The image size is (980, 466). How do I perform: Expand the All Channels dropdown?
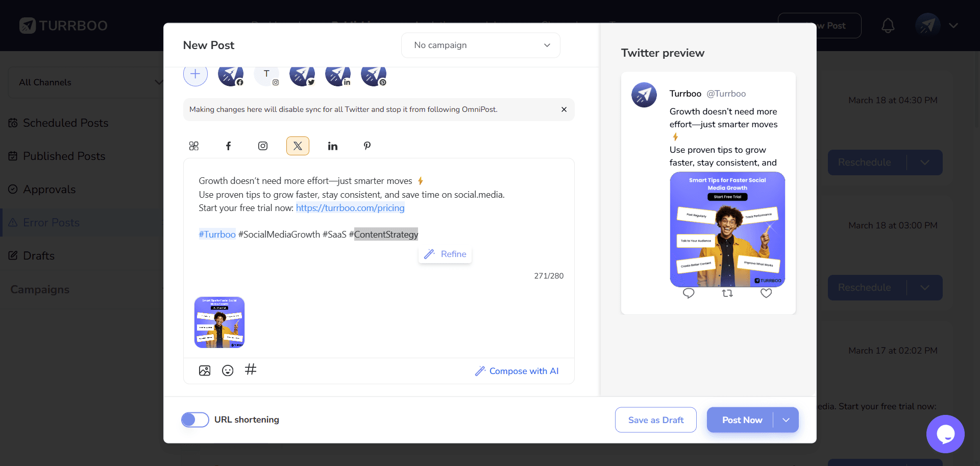[87, 82]
